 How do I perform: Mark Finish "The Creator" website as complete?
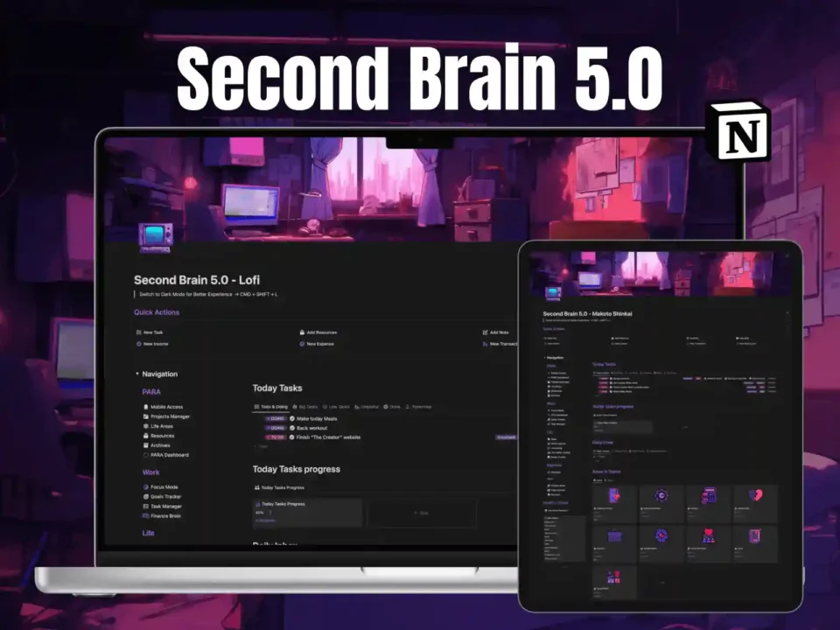click(x=292, y=437)
